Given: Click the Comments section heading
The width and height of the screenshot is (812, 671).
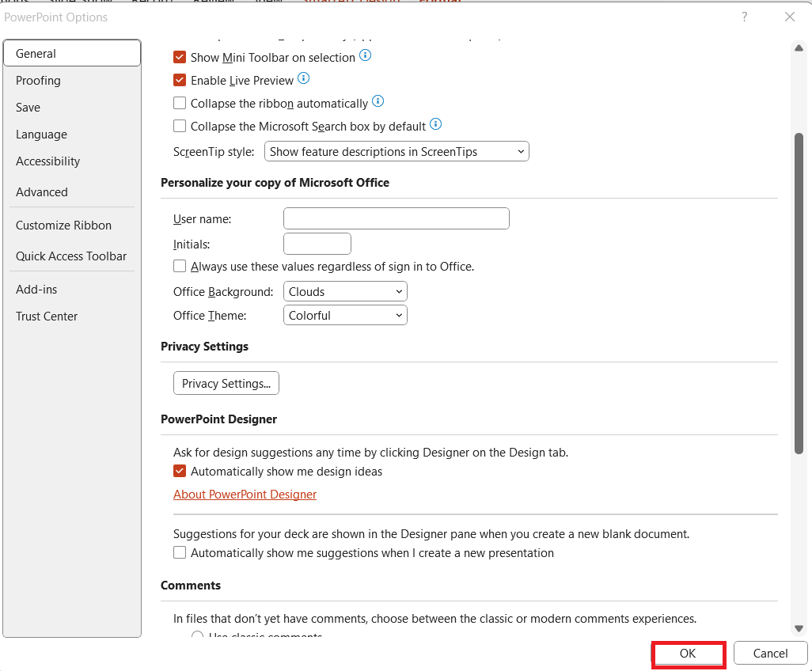Looking at the screenshot, I should coord(191,586).
